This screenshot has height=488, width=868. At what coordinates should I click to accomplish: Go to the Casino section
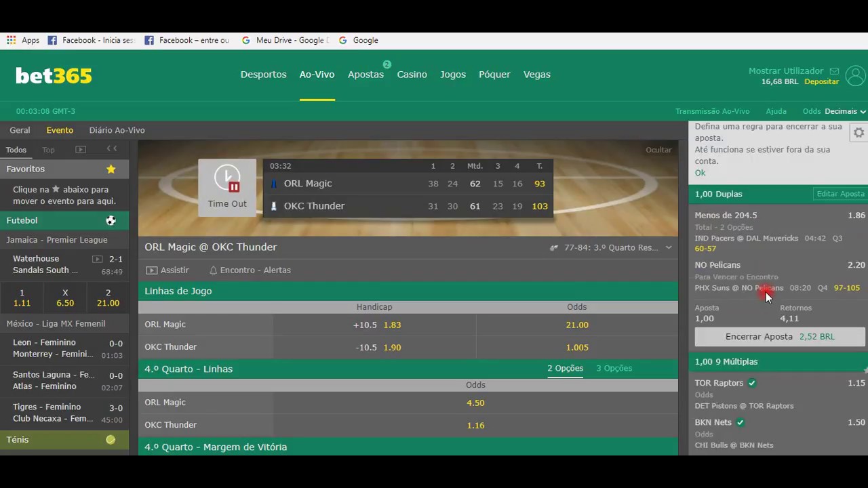pos(412,75)
